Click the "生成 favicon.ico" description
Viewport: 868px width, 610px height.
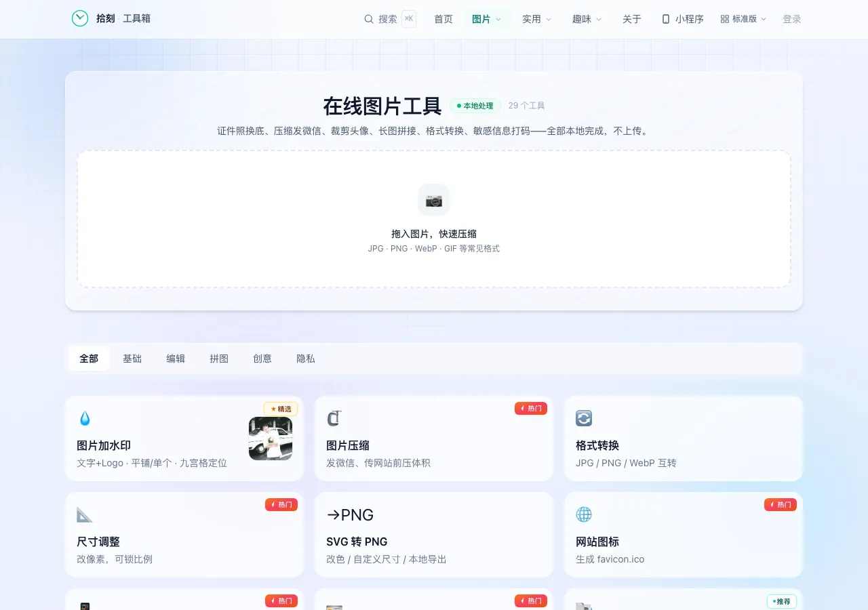click(610, 559)
